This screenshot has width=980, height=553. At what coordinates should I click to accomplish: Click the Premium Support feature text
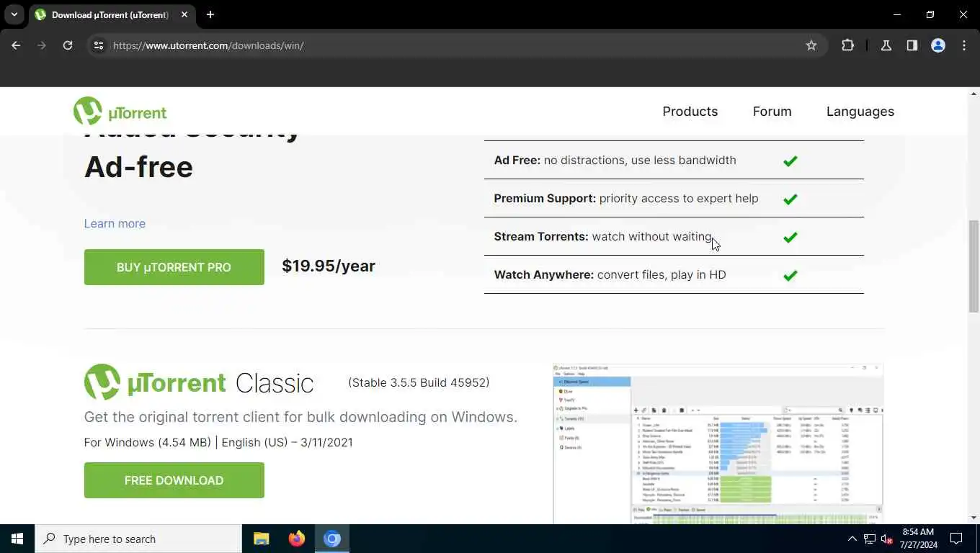click(625, 198)
